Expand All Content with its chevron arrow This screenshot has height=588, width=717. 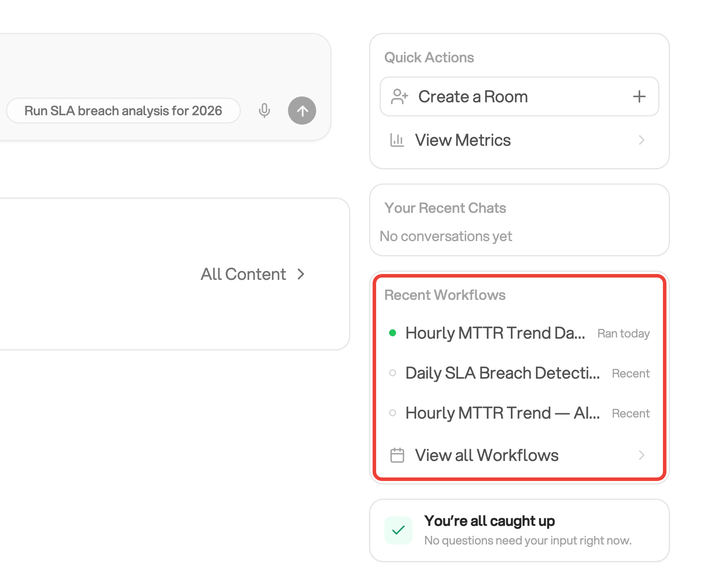(x=301, y=274)
